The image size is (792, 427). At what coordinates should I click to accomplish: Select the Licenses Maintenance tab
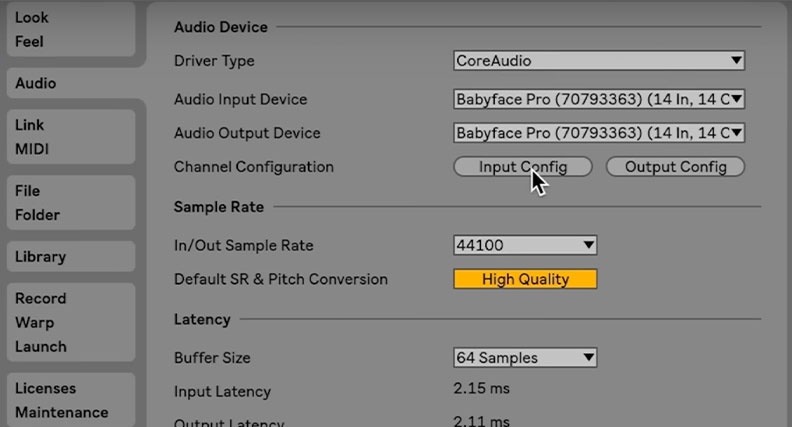tap(66, 400)
